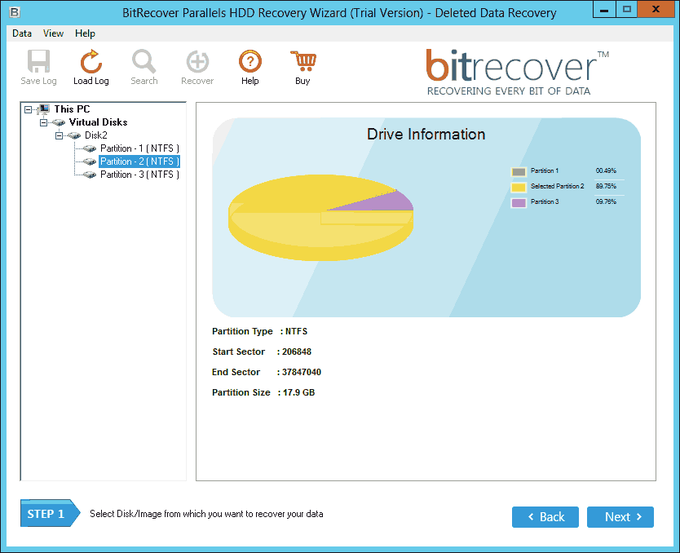This screenshot has height=553, width=680.
Task: Open the Data menu
Action: coord(22,33)
